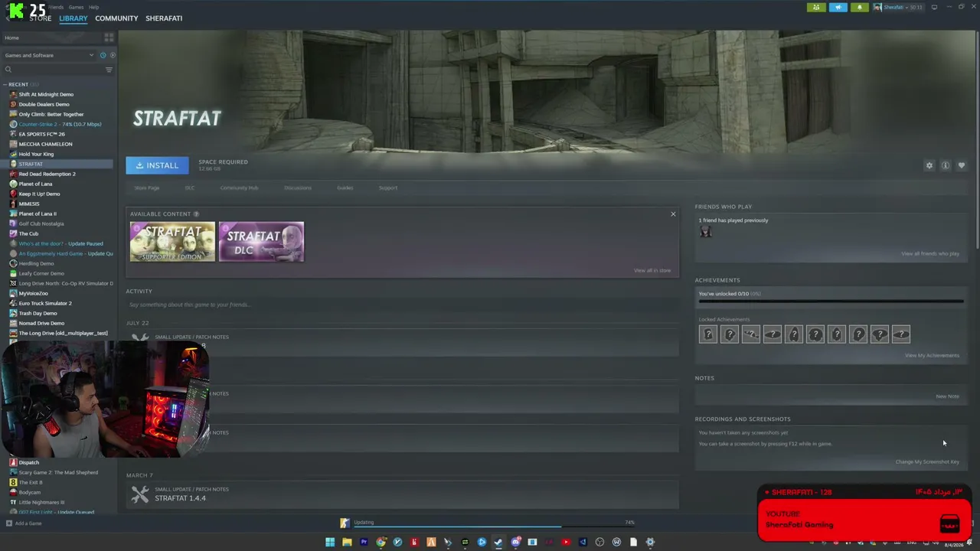Click View My Achievements link
Screen dimensions: 980x551
(x=932, y=355)
